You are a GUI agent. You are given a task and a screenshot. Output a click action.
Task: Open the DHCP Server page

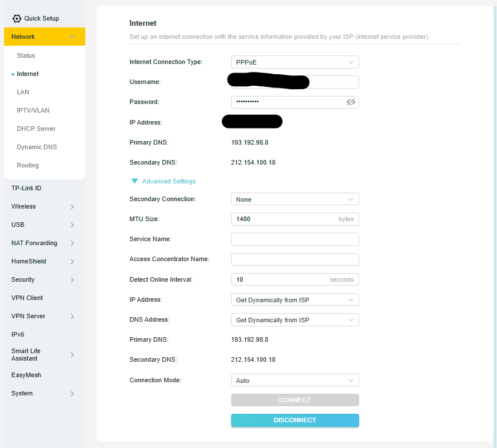coord(36,129)
